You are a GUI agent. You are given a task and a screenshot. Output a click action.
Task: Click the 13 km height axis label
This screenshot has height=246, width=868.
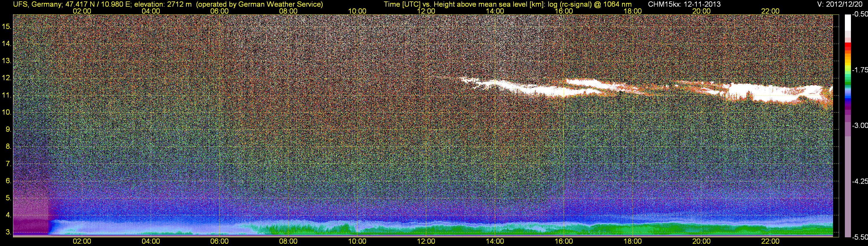tap(7, 61)
